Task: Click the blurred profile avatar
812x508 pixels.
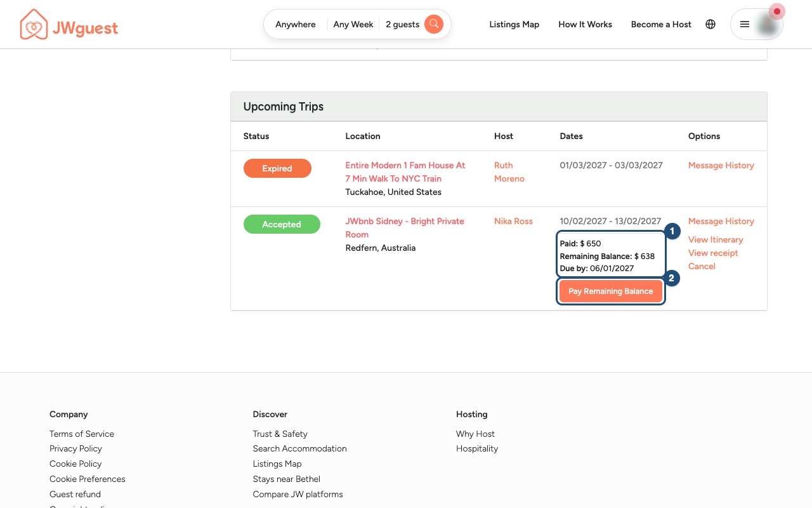Action: (x=768, y=24)
